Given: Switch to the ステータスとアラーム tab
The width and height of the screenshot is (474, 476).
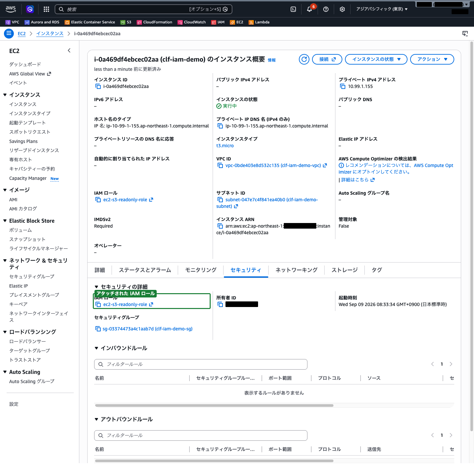Looking at the screenshot, I should (x=145, y=270).
